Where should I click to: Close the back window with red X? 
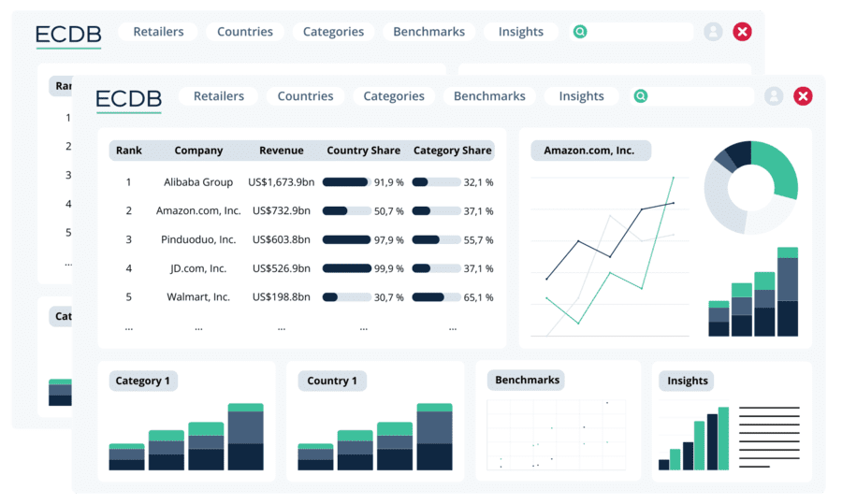tap(742, 32)
